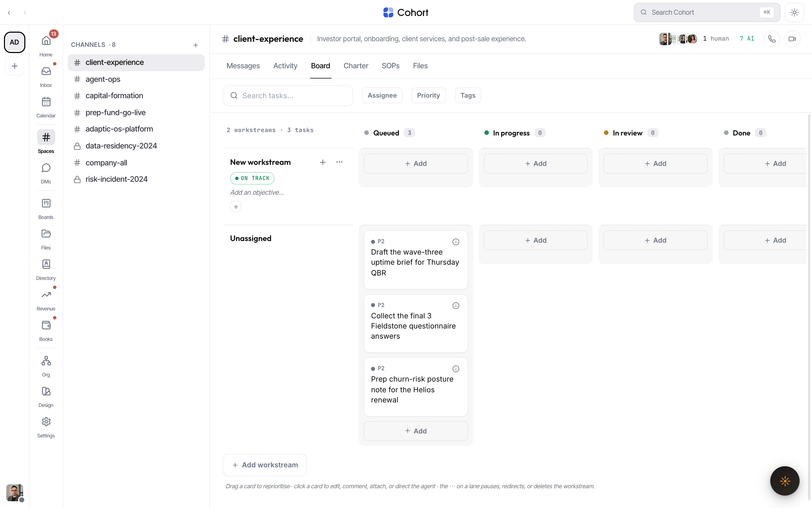Add a card in Unassigned Queued column
812x508 pixels.
416,431
